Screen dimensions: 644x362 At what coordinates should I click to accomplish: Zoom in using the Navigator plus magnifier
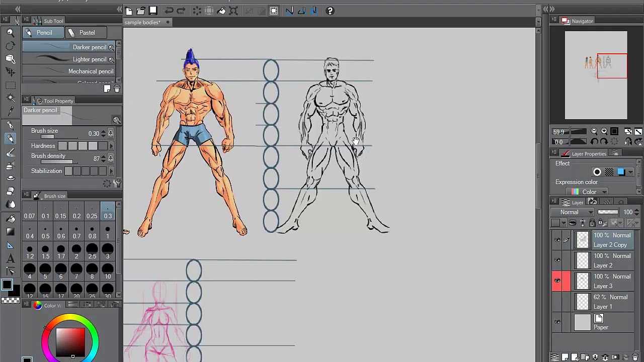[x=604, y=132]
